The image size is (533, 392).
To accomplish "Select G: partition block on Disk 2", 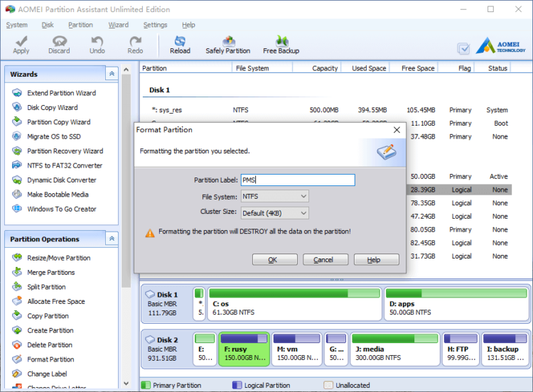I will [x=336, y=349].
